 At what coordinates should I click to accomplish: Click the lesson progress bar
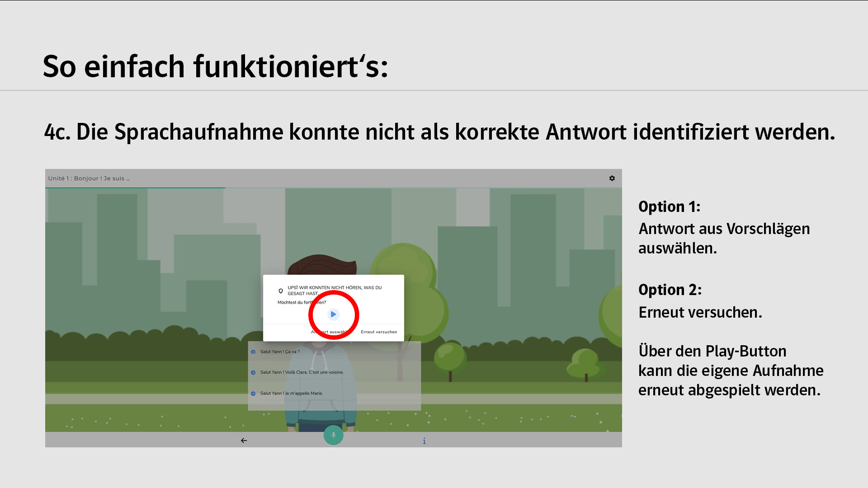point(334,188)
